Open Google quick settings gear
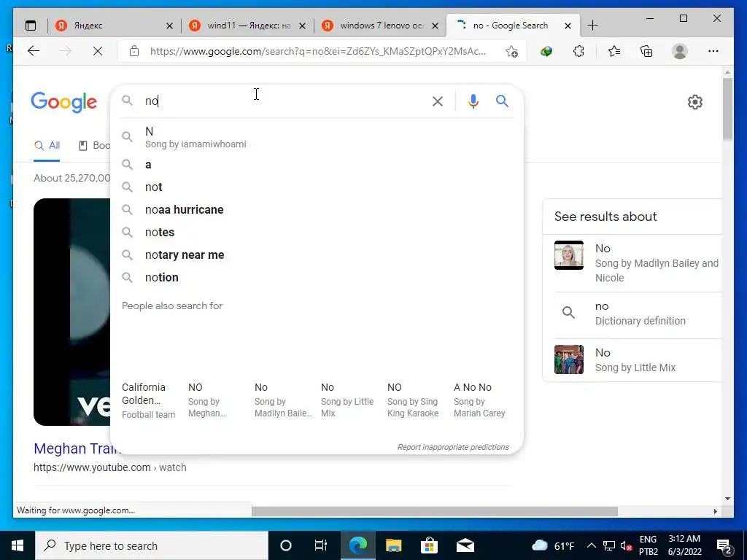This screenshot has width=747, height=560. [x=695, y=102]
